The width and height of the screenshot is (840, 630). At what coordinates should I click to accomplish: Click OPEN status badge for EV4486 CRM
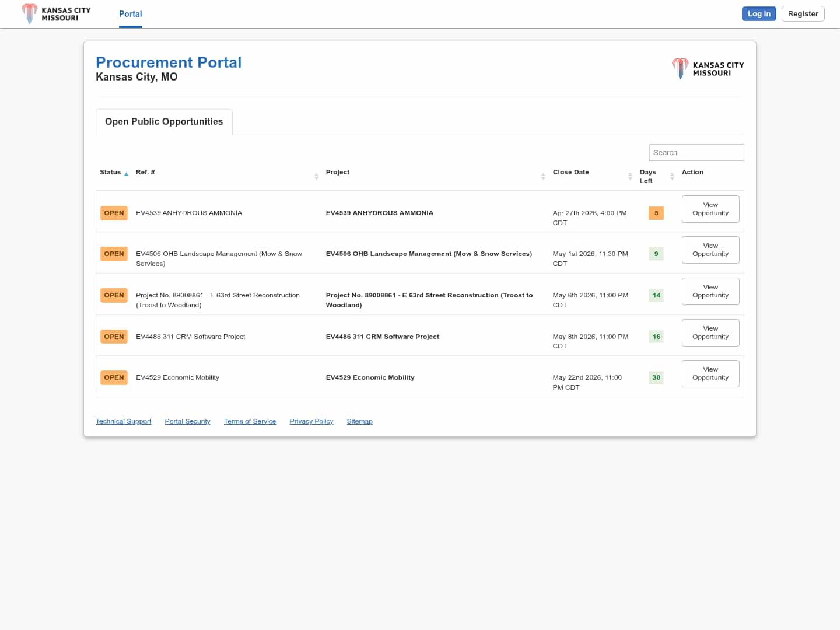(114, 337)
